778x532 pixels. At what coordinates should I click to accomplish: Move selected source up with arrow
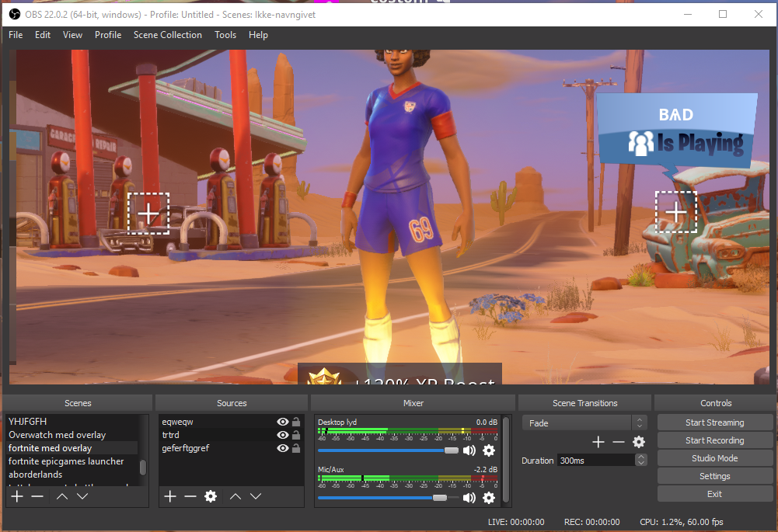click(x=235, y=496)
